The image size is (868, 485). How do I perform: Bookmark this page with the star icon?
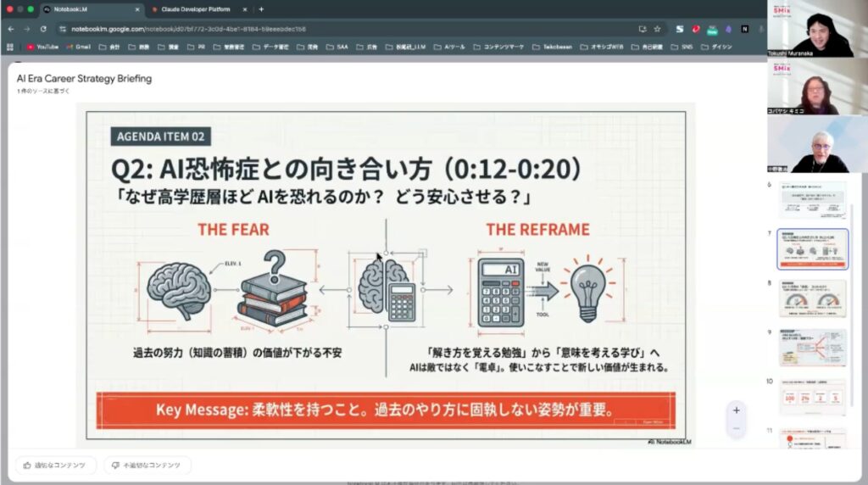657,28
